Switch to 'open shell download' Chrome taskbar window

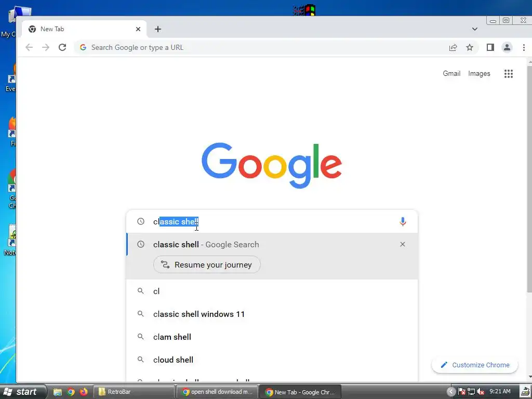[217, 392]
